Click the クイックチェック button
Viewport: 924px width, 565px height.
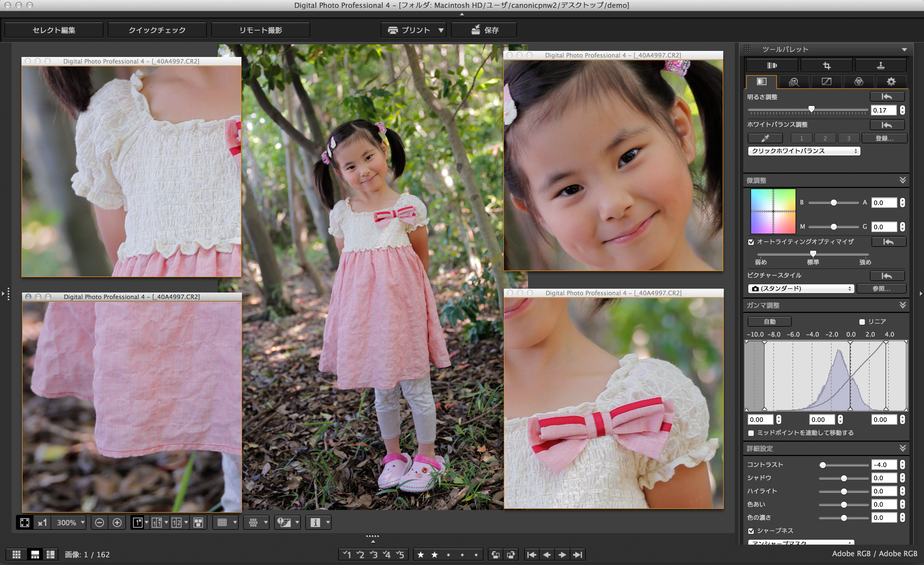[157, 30]
